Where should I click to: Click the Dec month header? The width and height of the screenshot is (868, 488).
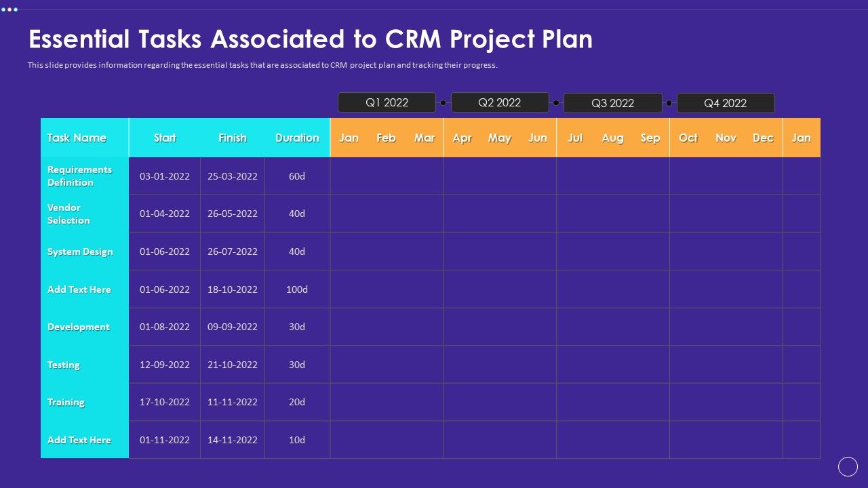pyautogui.click(x=763, y=138)
